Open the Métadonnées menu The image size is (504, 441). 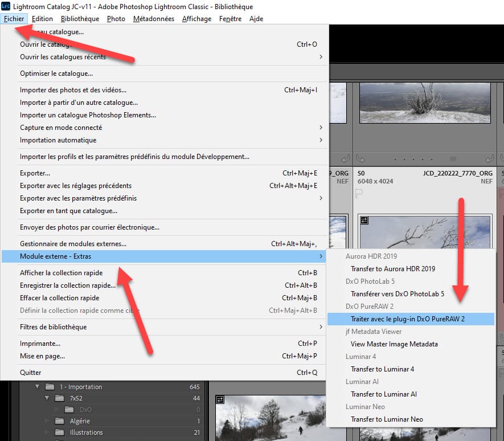pyautogui.click(x=154, y=19)
